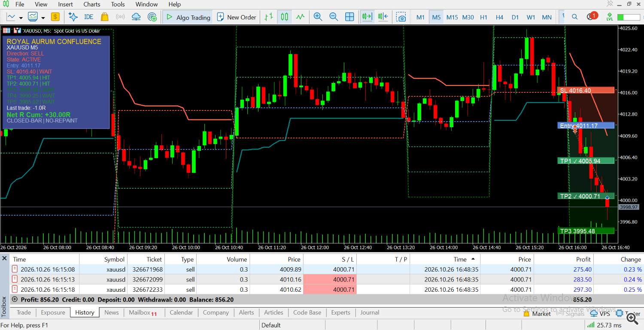Close the Toolbox panel with X
The image size is (644, 330).
tap(5, 258)
